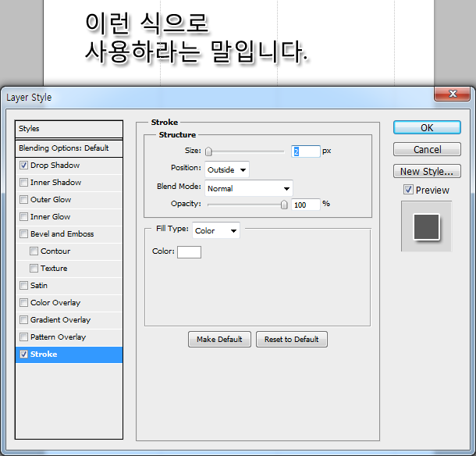
Task: Click the OK button
Action: 427,127
